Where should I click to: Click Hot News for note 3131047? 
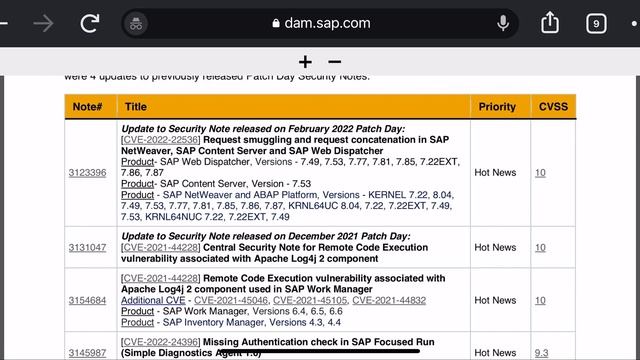(495, 247)
